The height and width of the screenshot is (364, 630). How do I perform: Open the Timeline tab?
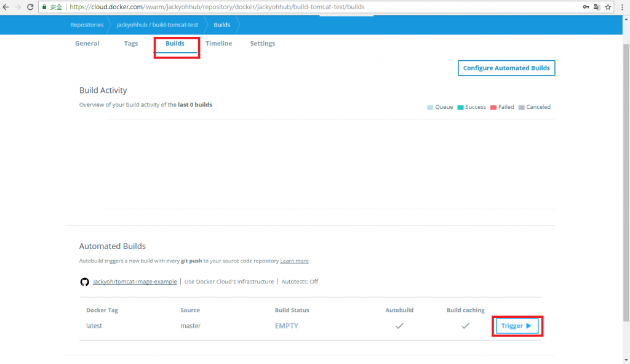[219, 44]
